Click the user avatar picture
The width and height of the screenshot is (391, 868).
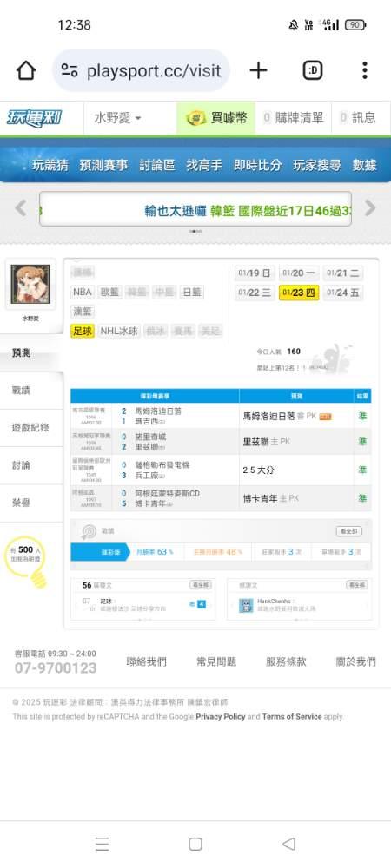(30, 284)
